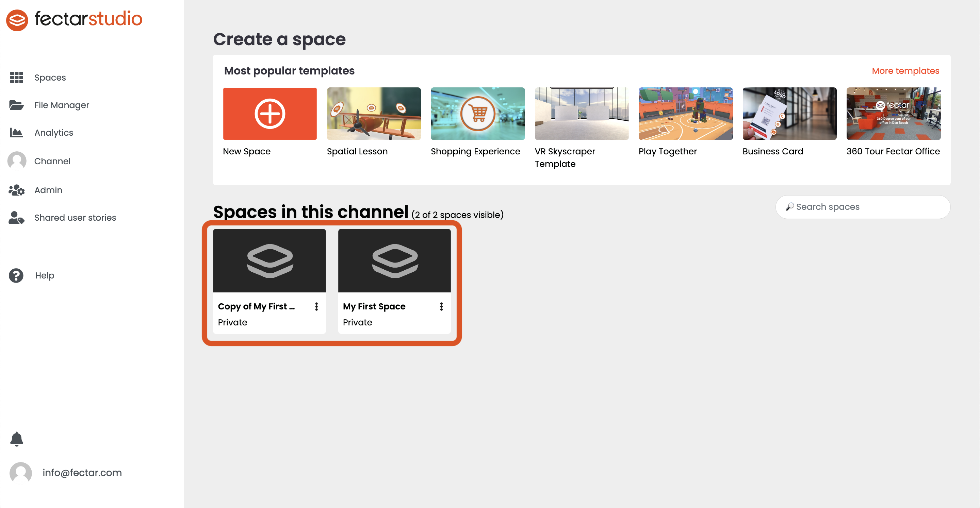
Task: Select Business Card template thumbnail
Action: coord(789,114)
